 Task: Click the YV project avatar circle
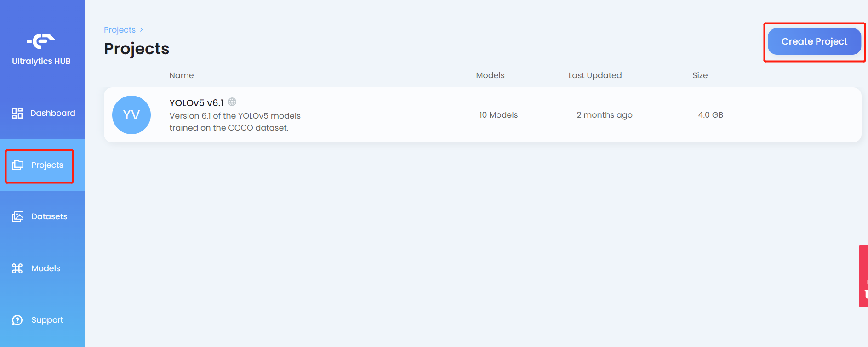[x=131, y=115]
